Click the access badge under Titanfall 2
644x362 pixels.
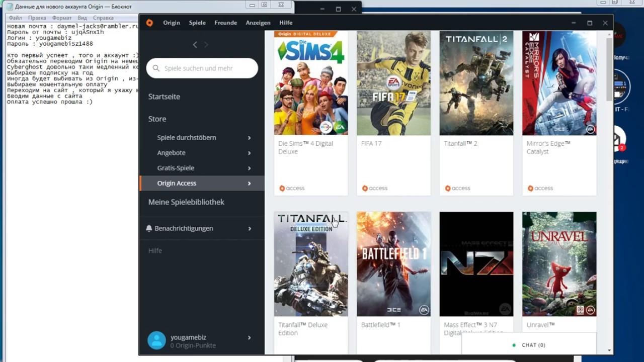tap(457, 188)
